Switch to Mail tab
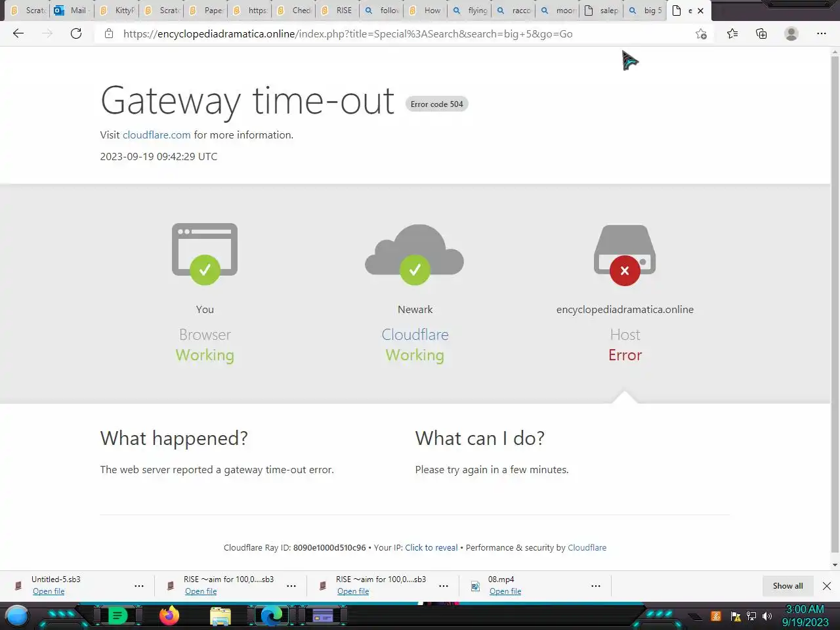 [x=72, y=10]
